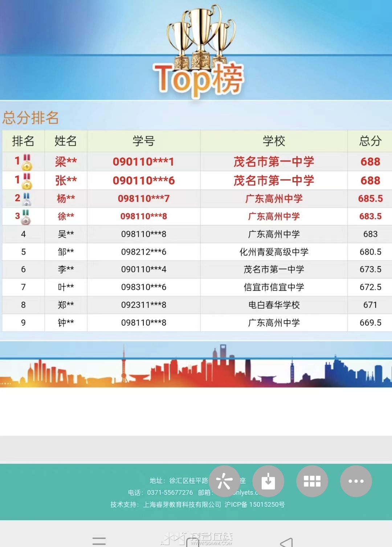The image size is (392, 547).
Task: Tap the floating share icon button
Action: [224, 481]
